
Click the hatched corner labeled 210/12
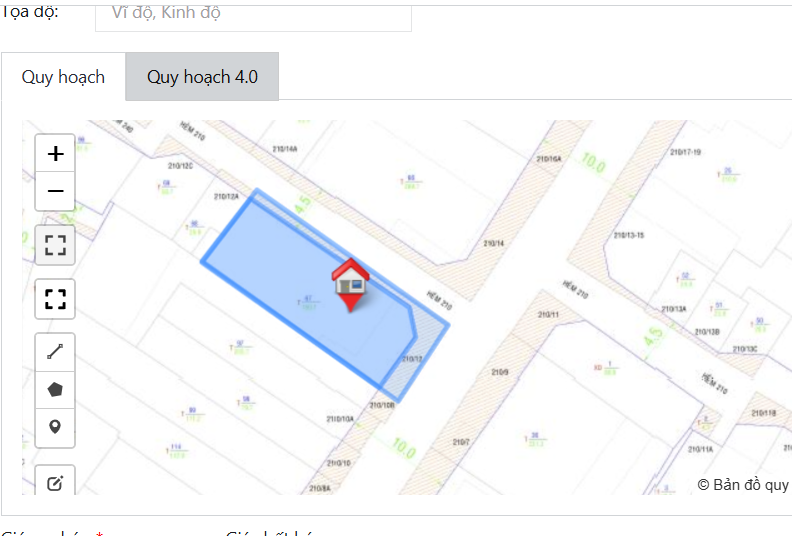tap(414, 361)
